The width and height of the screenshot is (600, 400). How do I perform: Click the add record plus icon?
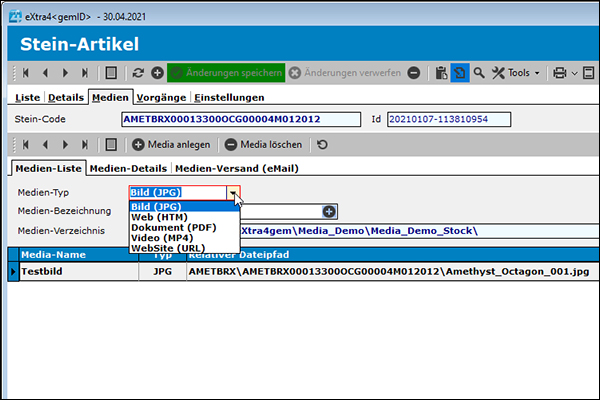[x=157, y=73]
